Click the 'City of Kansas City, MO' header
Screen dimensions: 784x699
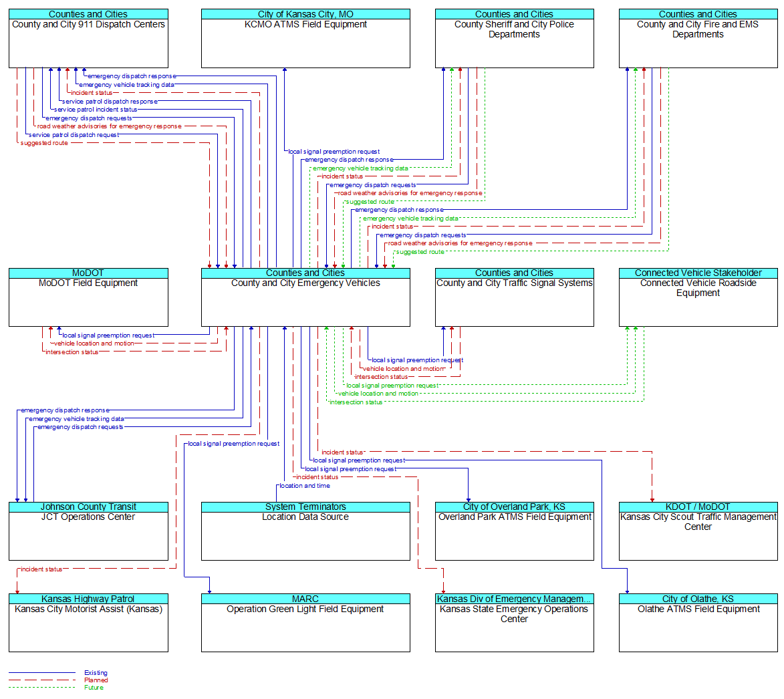pyautogui.click(x=305, y=14)
